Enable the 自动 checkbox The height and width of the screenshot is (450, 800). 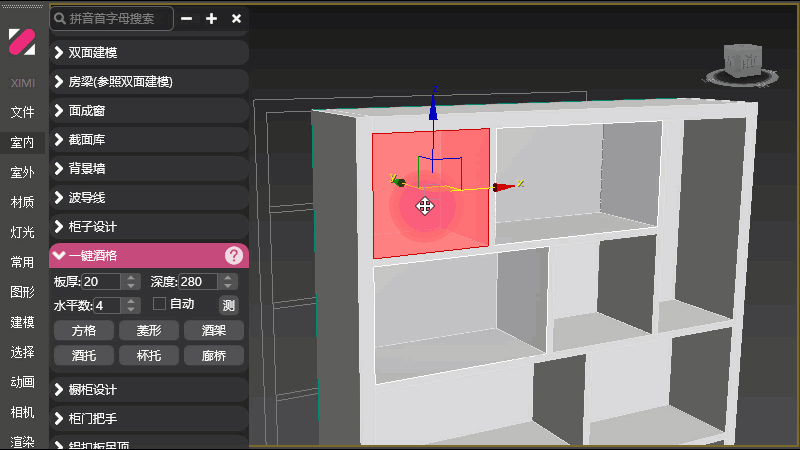tap(159, 304)
